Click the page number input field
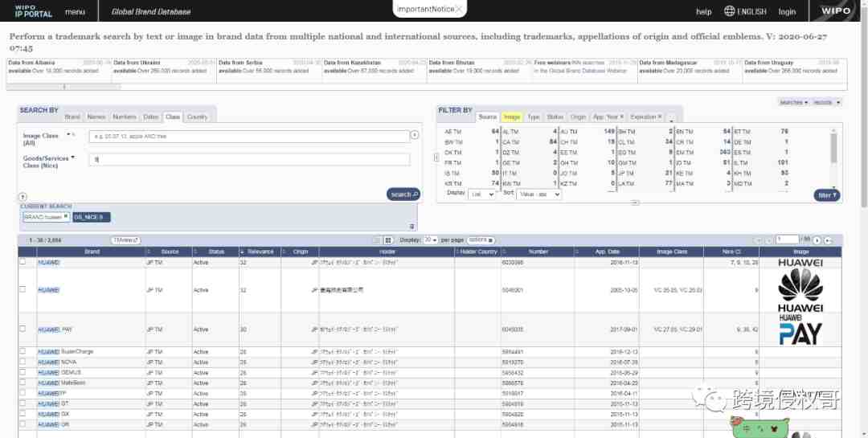The width and height of the screenshot is (868, 438). [787, 239]
